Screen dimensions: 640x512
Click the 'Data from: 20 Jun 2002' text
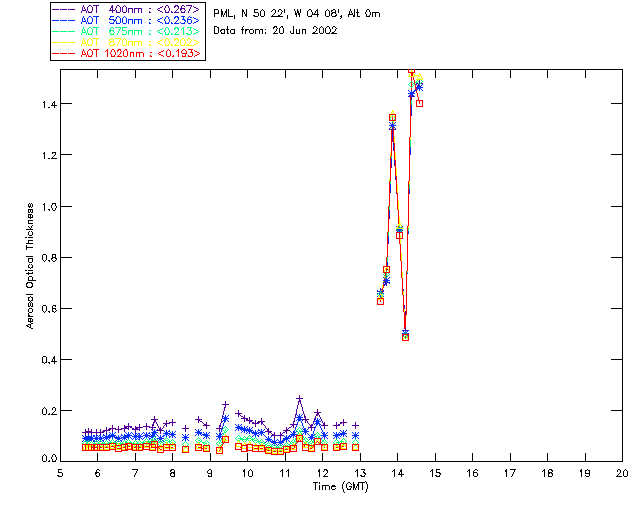pyautogui.click(x=275, y=31)
